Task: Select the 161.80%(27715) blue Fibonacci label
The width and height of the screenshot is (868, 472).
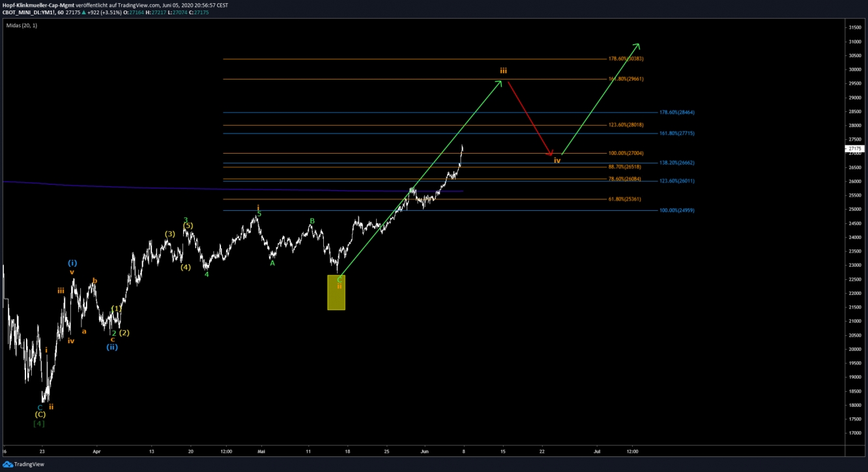Action: tap(677, 133)
